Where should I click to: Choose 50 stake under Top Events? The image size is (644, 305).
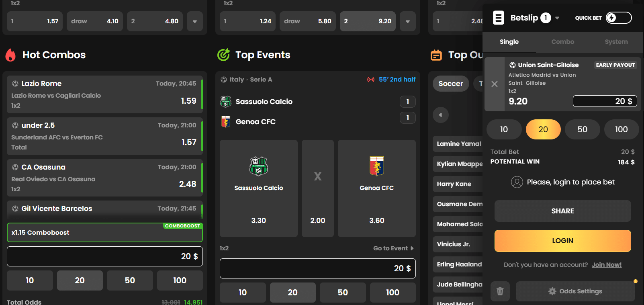pos(343,293)
